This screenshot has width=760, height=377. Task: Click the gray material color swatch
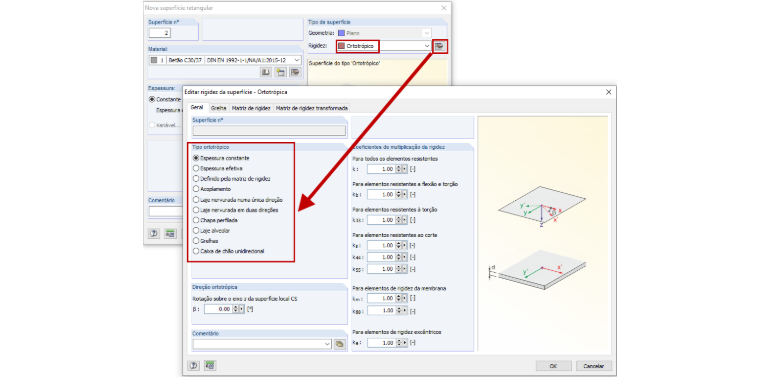click(x=154, y=60)
